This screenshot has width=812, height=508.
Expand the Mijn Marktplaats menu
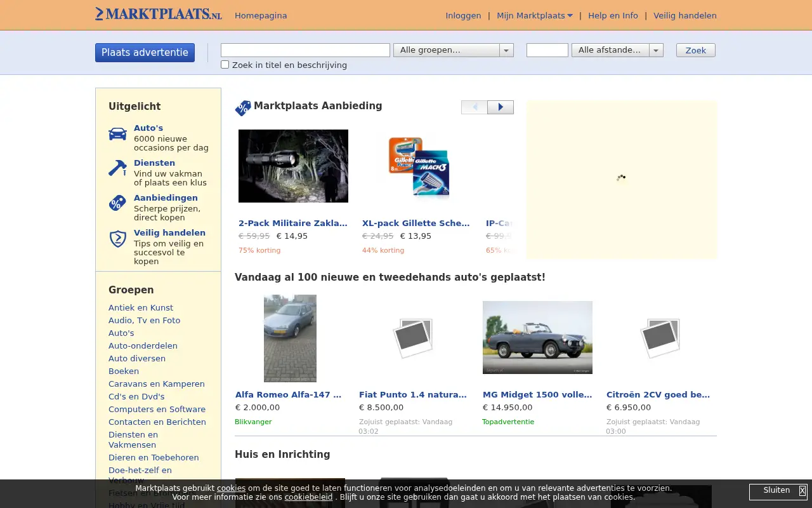coord(534,16)
